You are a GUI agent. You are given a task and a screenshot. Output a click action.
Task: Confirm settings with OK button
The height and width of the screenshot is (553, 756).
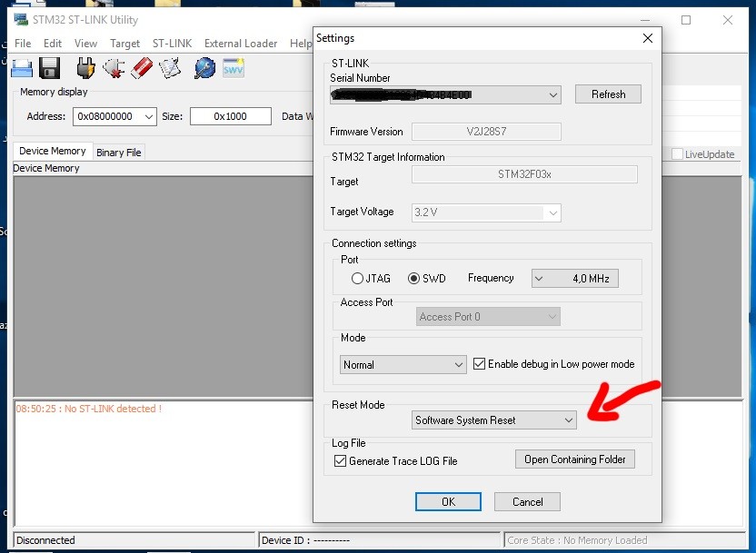click(x=448, y=501)
